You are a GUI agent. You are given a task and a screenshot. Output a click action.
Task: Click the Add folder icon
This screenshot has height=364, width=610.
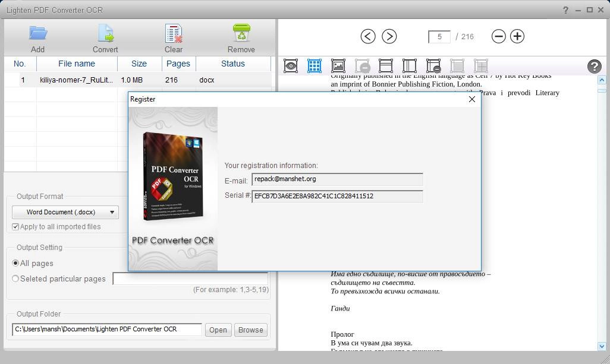(38, 33)
